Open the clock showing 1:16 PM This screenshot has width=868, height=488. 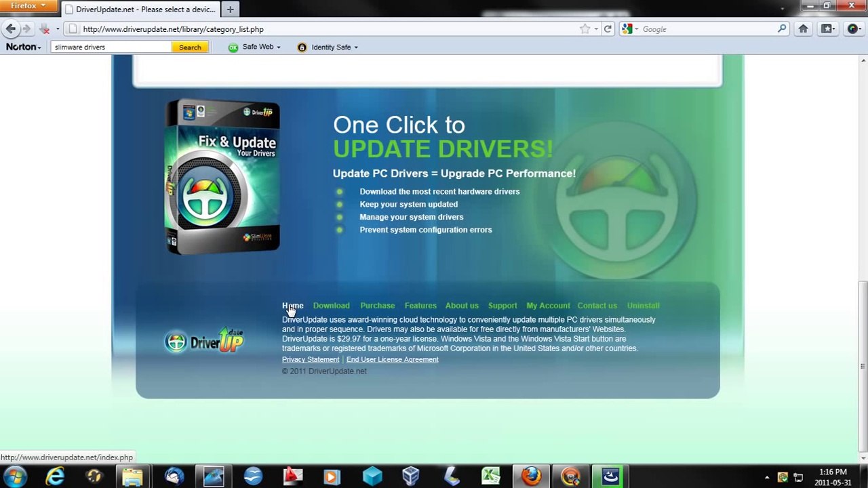(833, 477)
